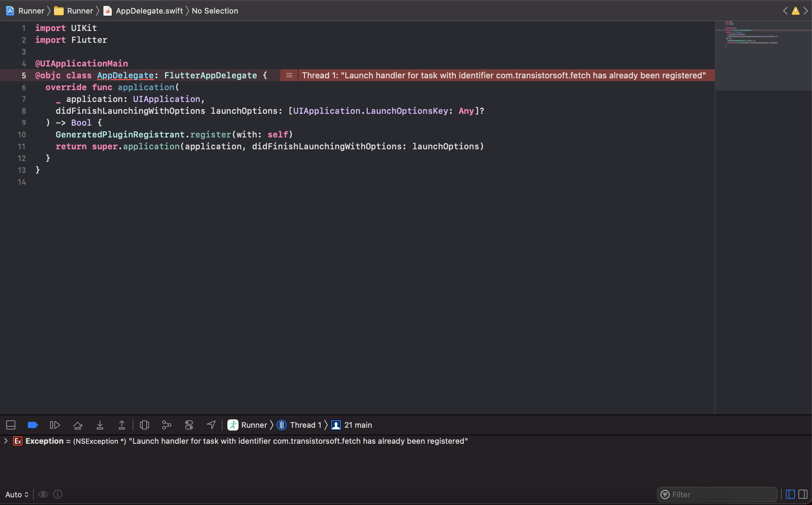The height and width of the screenshot is (505, 812).
Task: Click the Step Over icon
Action: 78,425
